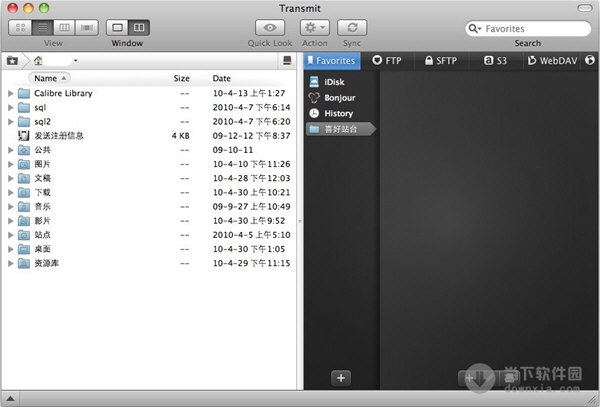The image size is (600, 407).
Task: Expand the 站点 folder
Action: [x=11, y=235]
